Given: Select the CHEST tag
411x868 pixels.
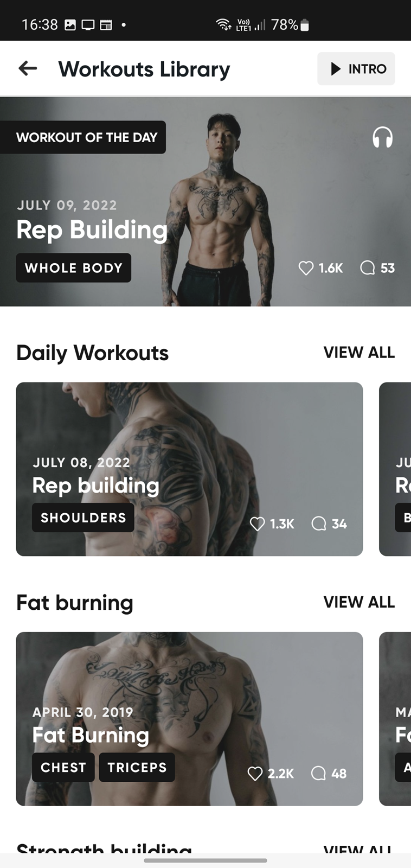Looking at the screenshot, I should (x=63, y=767).
